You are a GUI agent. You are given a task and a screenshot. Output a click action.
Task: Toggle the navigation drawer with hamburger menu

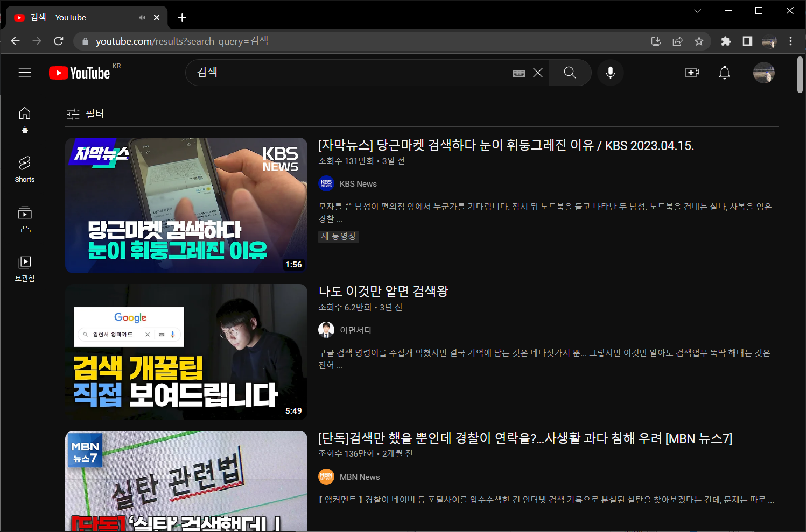pyautogui.click(x=25, y=72)
